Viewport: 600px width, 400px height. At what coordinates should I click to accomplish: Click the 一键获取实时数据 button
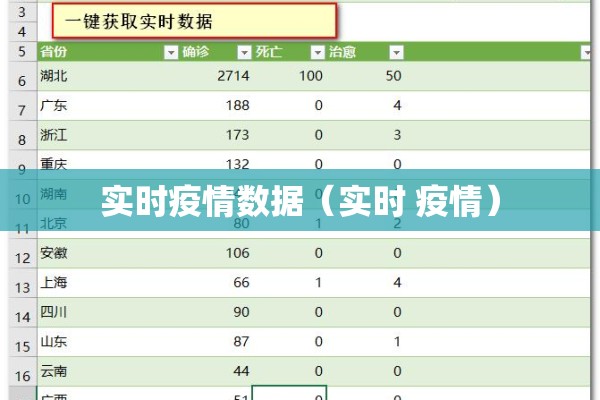click(194, 21)
